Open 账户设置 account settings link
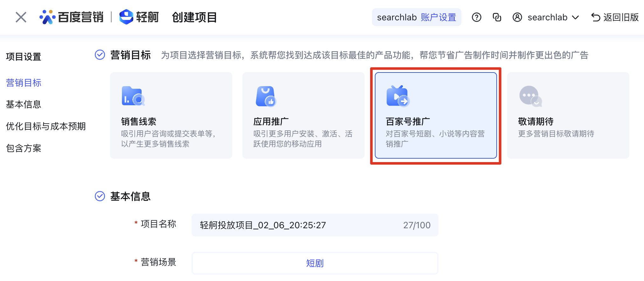 coord(438,17)
